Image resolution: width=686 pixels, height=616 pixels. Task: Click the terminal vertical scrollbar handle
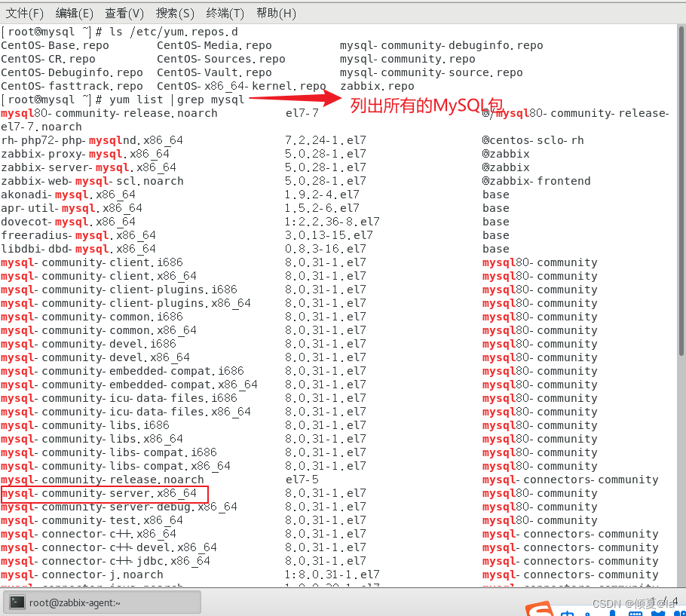(x=681, y=190)
